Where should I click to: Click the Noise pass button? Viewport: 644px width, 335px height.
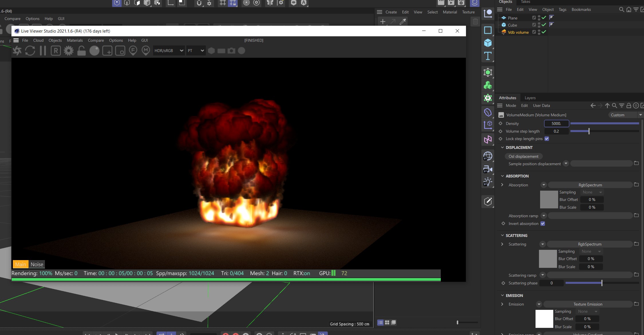pos(37,264)
